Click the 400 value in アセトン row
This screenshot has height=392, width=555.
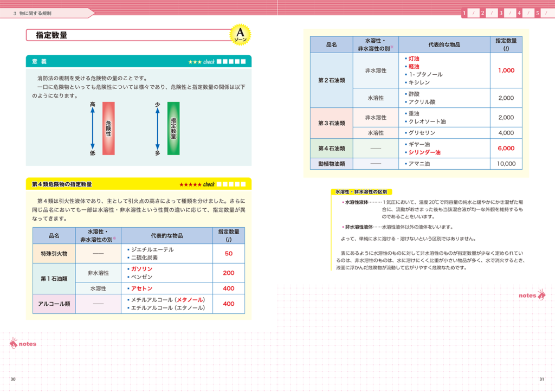tap(229, 288)
